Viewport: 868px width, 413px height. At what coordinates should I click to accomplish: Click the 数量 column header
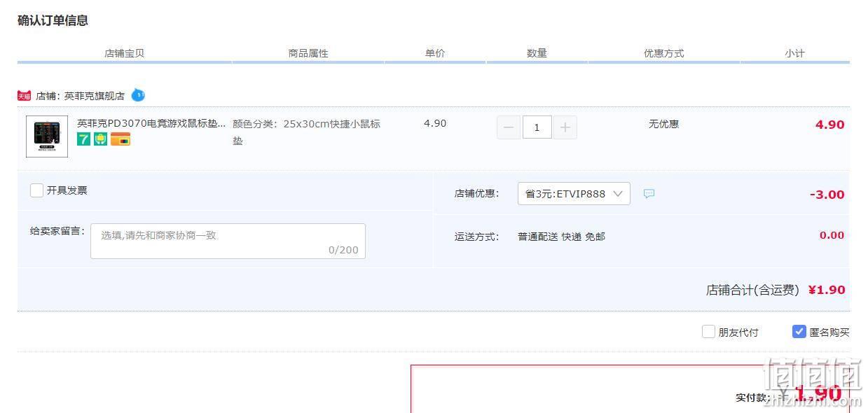point(537,53)
